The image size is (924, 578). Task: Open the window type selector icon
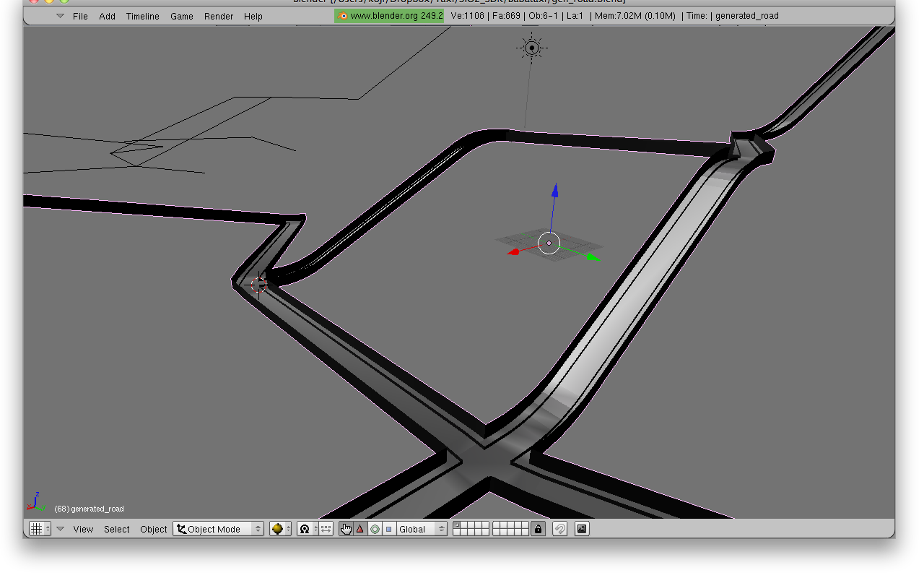(40, 529)
